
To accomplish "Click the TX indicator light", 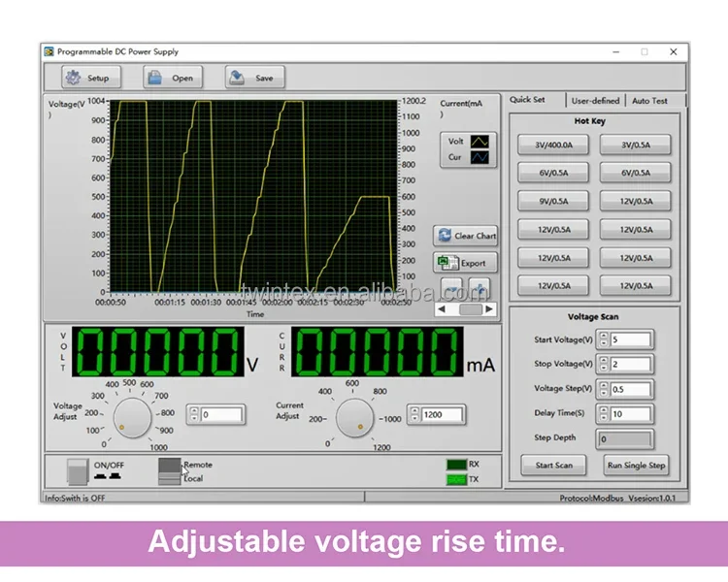I will [x=456, y=479].
